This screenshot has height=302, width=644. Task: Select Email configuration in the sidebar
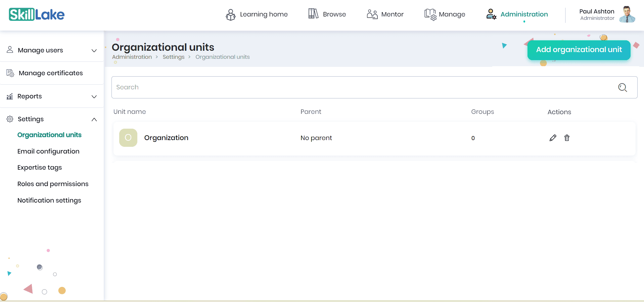click(x=48, y=151)
